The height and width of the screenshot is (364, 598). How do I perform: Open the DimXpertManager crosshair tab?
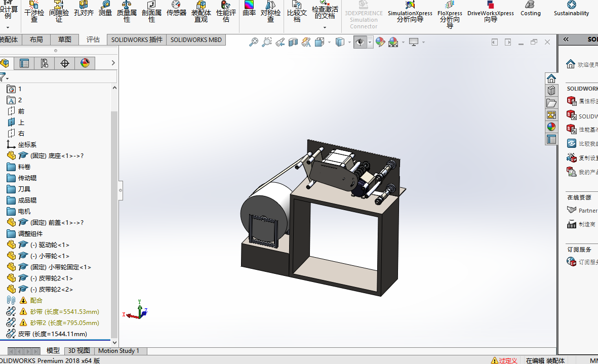[x=64, y=63]
